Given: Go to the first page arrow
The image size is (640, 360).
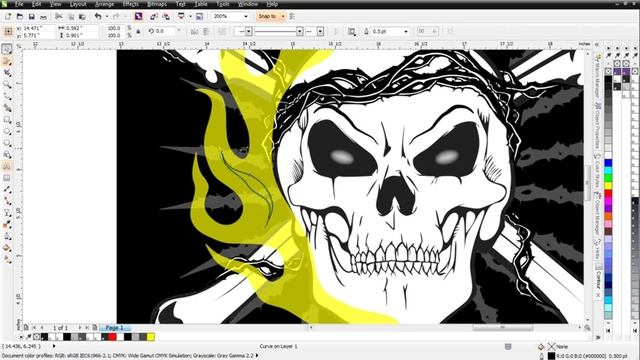Looking at the screenshot, I should pos(34,328).
